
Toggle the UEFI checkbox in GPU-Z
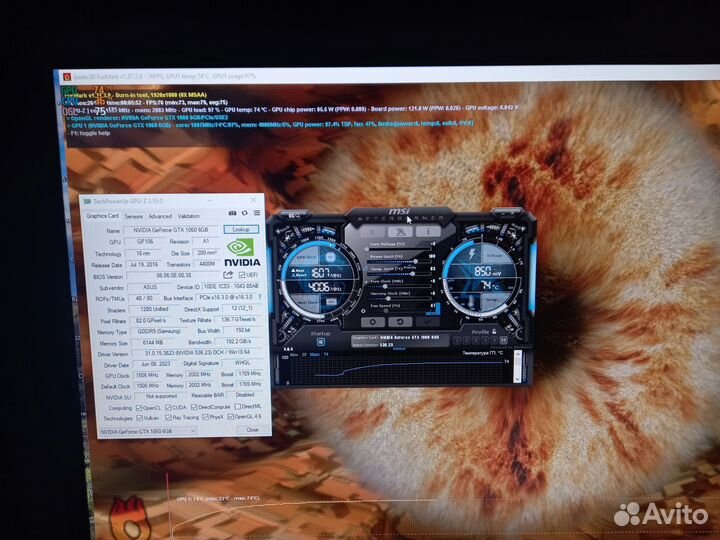(242, 275)
